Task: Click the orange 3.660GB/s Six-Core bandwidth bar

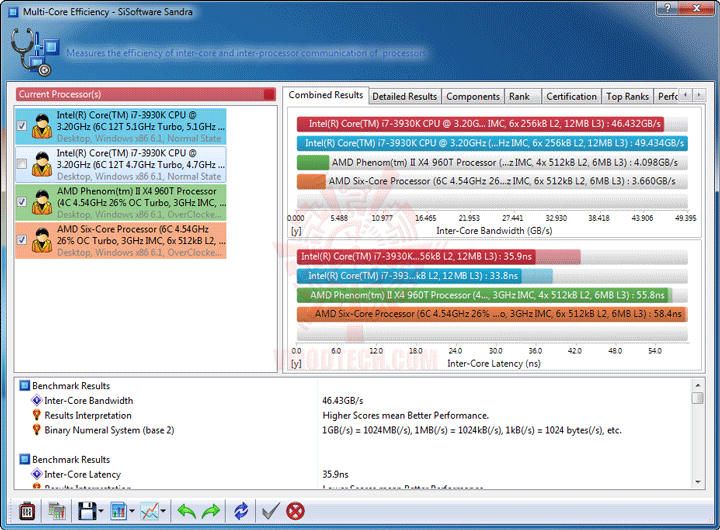Action: click(311, 181)
